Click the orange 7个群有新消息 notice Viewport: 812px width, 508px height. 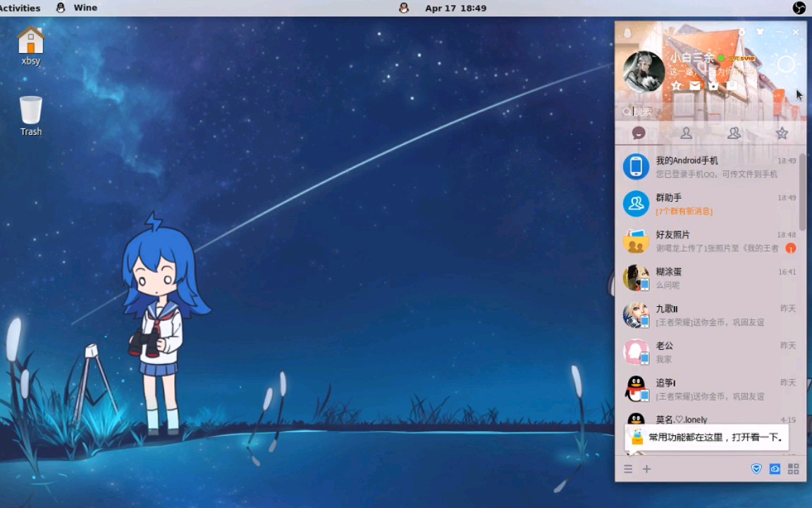pos(684,211)
